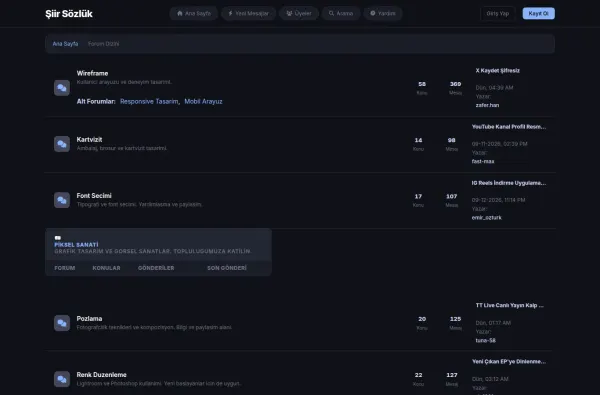Click the Giriş Yap login button

497,13
